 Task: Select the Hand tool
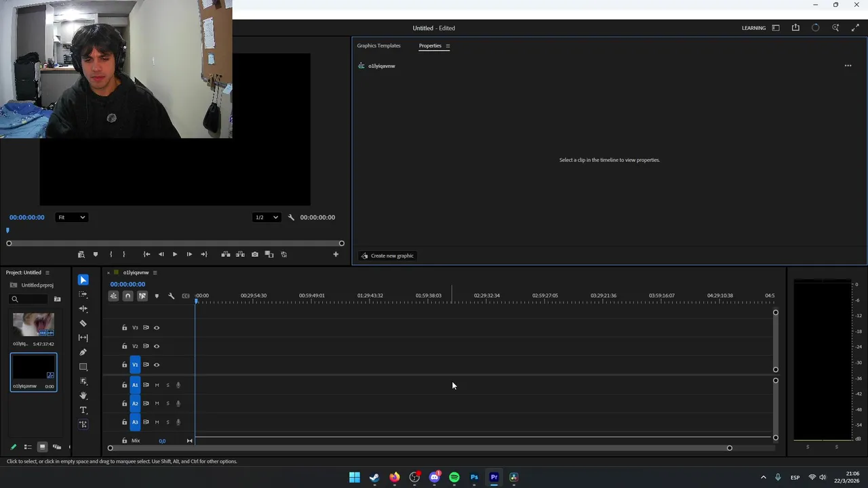(83, 395)
